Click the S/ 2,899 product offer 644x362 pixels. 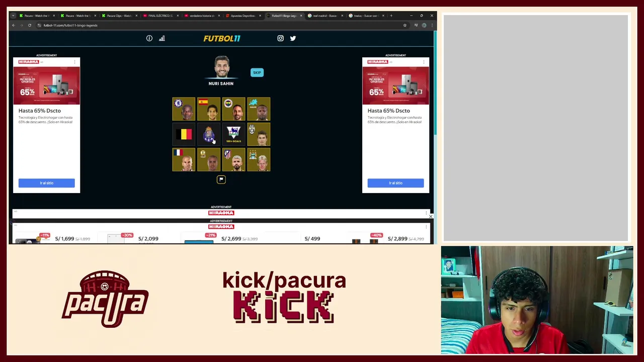point(397,239)
